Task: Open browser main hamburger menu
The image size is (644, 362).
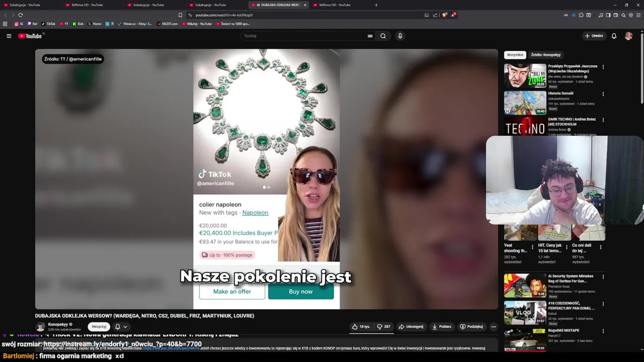Action: (x=639, y=15)
